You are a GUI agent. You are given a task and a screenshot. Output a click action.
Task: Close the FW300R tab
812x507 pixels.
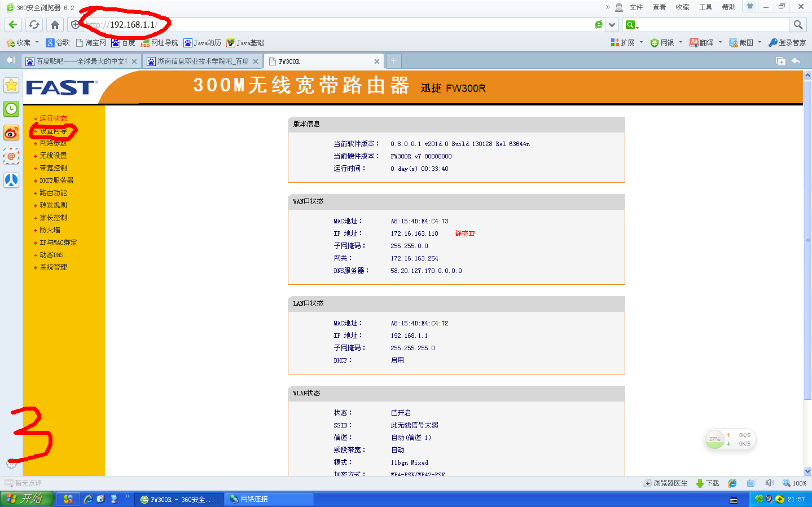tap(377, 61)
